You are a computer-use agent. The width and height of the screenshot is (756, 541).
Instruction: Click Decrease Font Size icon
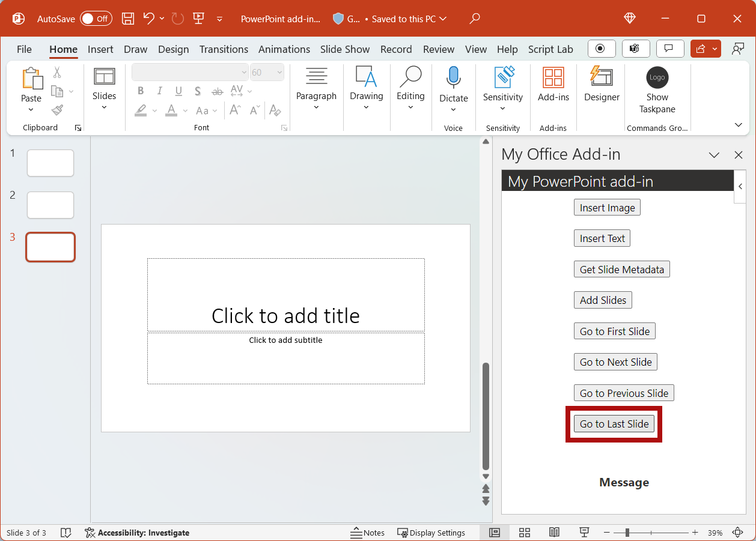click(255, 110)
